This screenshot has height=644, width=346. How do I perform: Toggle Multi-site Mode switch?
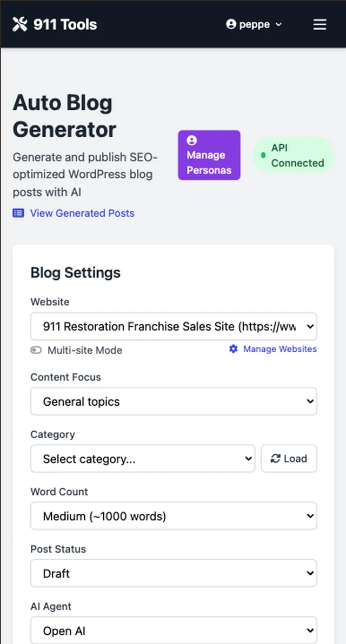click(x=36, y=350)
